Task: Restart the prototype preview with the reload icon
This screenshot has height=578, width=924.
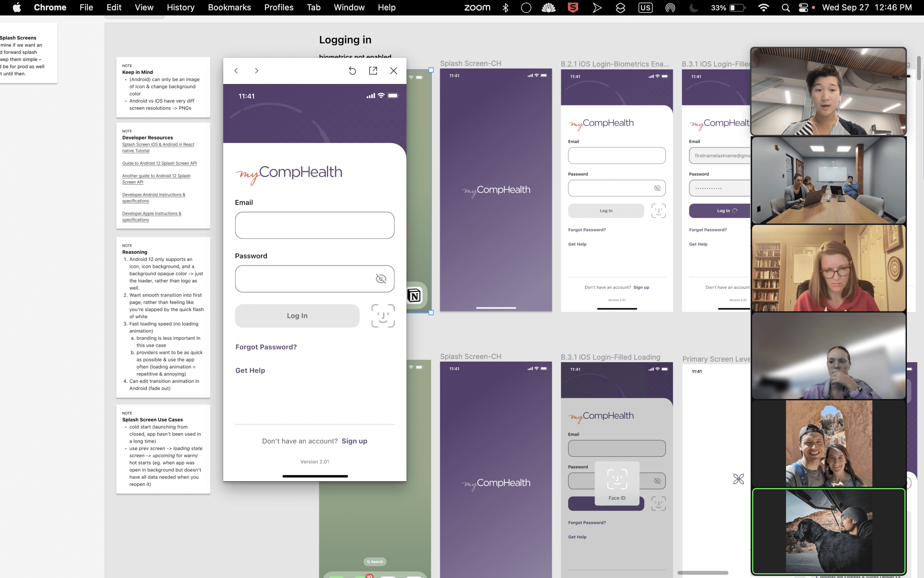Action: [352, 71]
